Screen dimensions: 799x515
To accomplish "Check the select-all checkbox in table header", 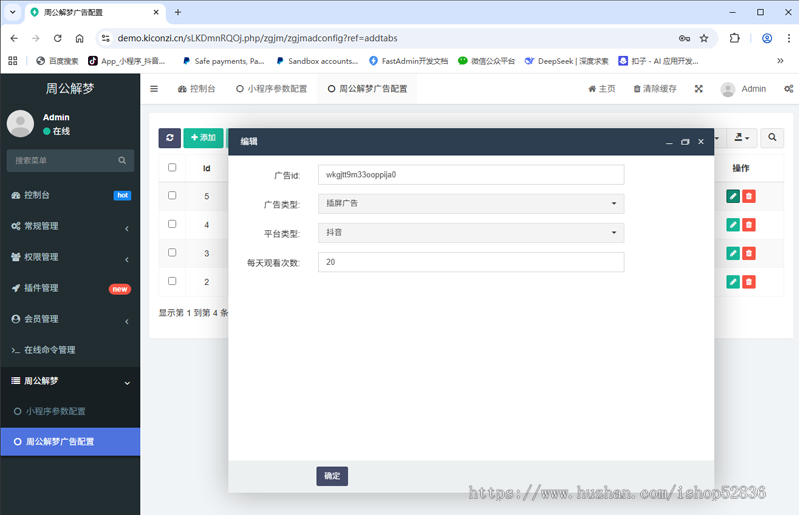I will point(172,167).
